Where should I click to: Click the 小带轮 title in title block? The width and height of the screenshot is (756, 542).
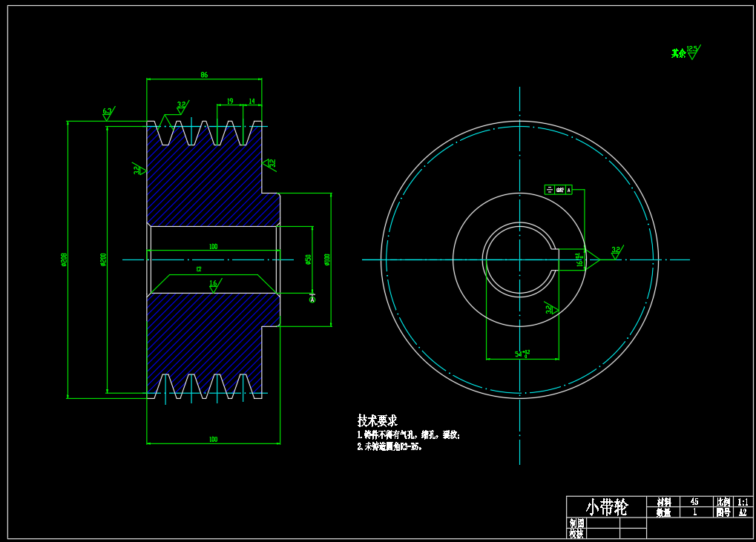point(606,507)
